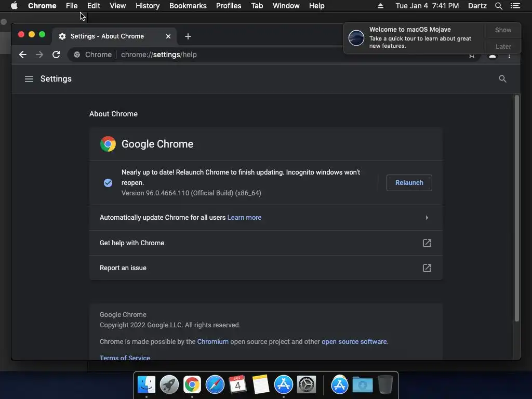The image size is (532, 399).
Task: Open System Preferences from the Dock
Action: click(307, 385)
